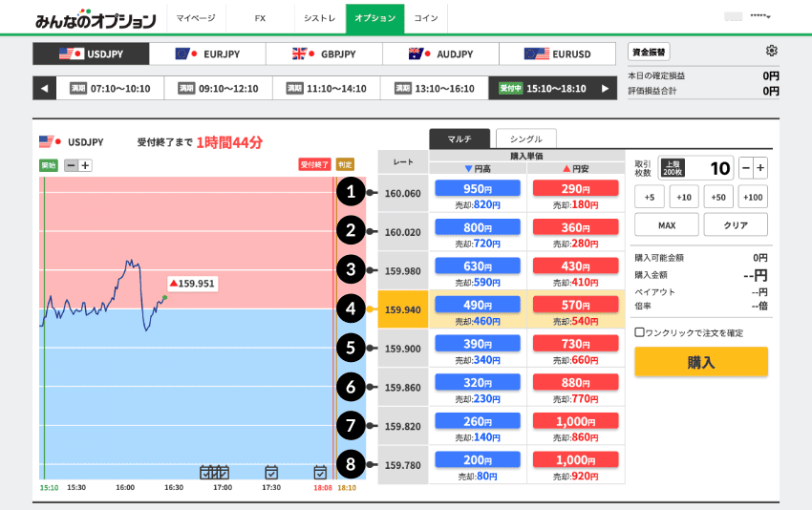Click the calendar event icon near 17:30
The width and height of the screenshot is (812, 510).
click(x=271, y=472)
